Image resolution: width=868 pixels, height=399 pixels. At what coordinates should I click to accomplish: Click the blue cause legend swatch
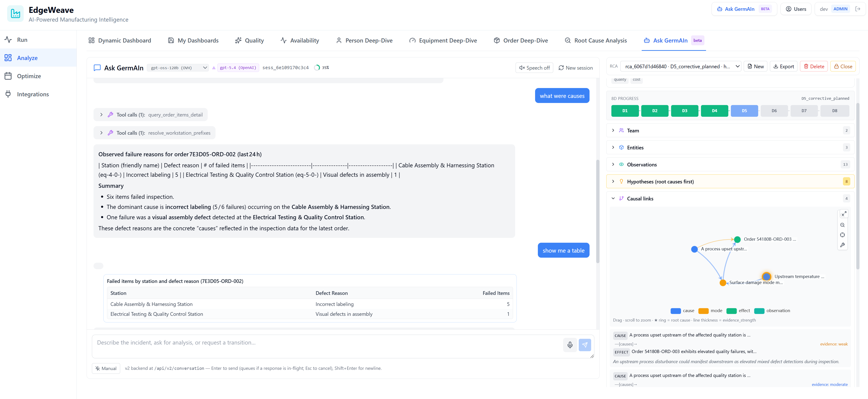675,311
